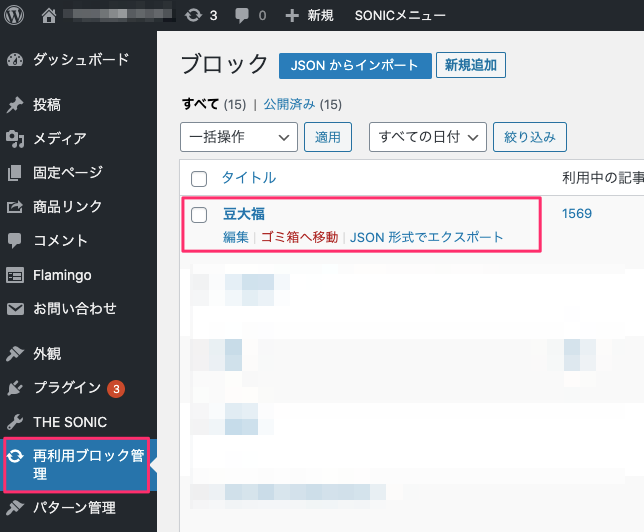The width and height of the screenshot is (644, 532).
Task: Filter by 公開済み status
Action: (289, 104)
